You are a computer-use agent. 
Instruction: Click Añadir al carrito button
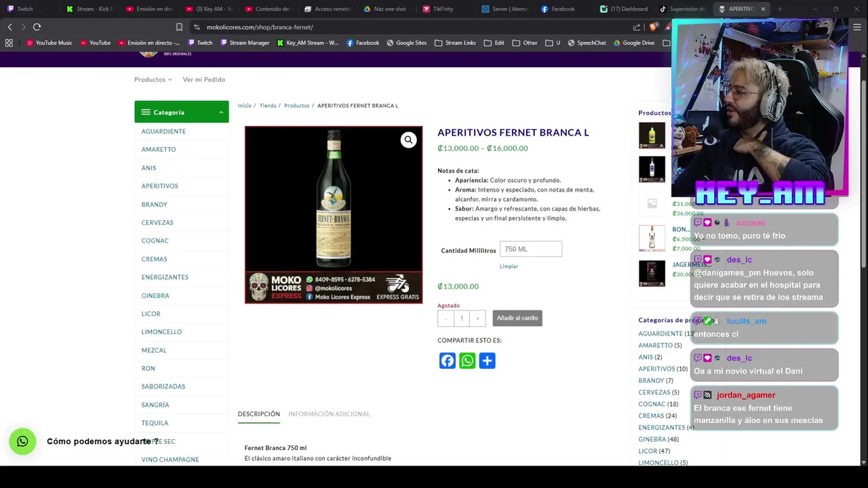tap(517, 318)
